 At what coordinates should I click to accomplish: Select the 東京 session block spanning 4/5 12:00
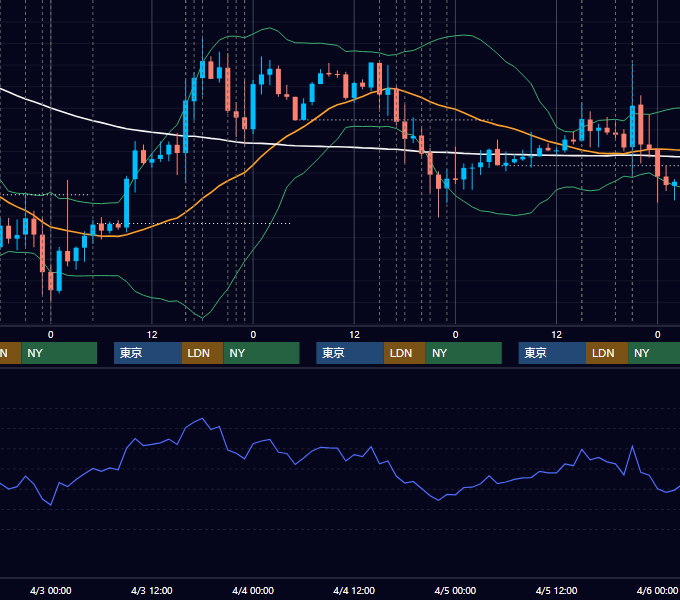click(x=552, y=353)
